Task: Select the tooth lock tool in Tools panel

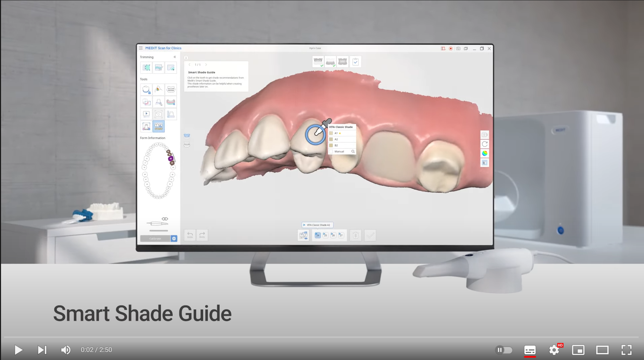Action: pyautogui.click(x=147, y=89)
